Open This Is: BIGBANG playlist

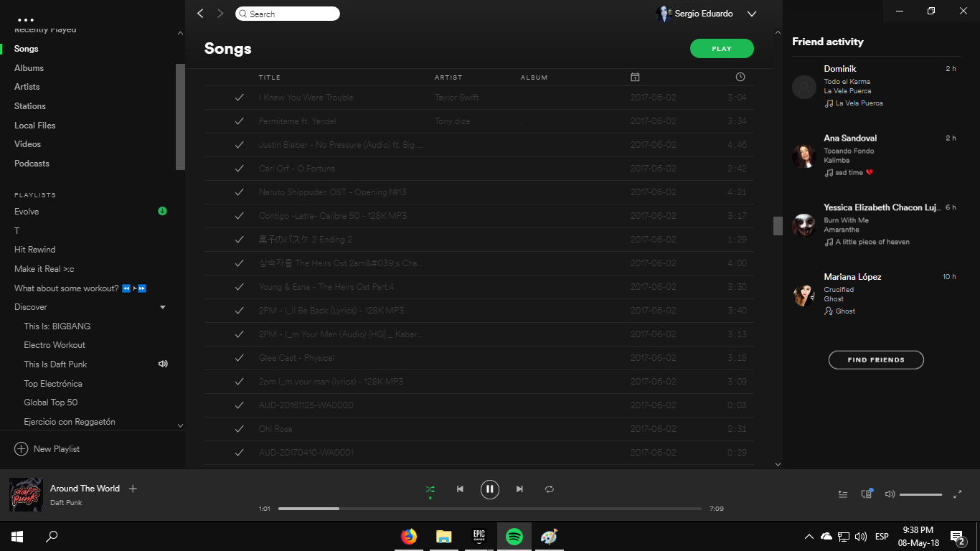(x=57, y=326)
